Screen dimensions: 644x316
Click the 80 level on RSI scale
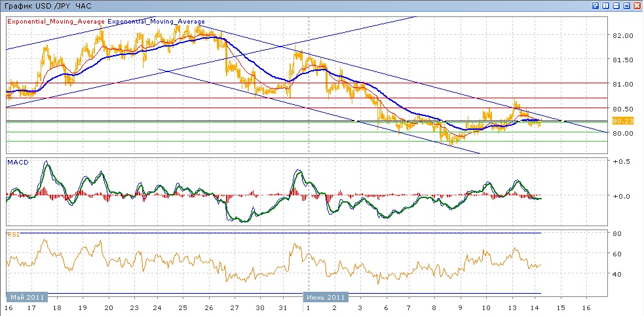coord(617,233)
